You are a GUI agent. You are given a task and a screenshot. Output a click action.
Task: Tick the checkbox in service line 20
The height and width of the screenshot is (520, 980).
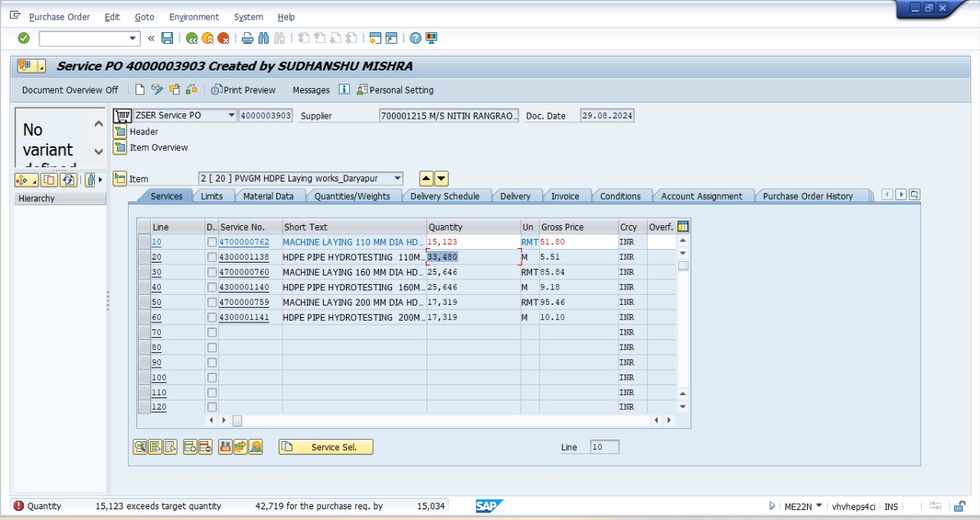tap(212, 257)
